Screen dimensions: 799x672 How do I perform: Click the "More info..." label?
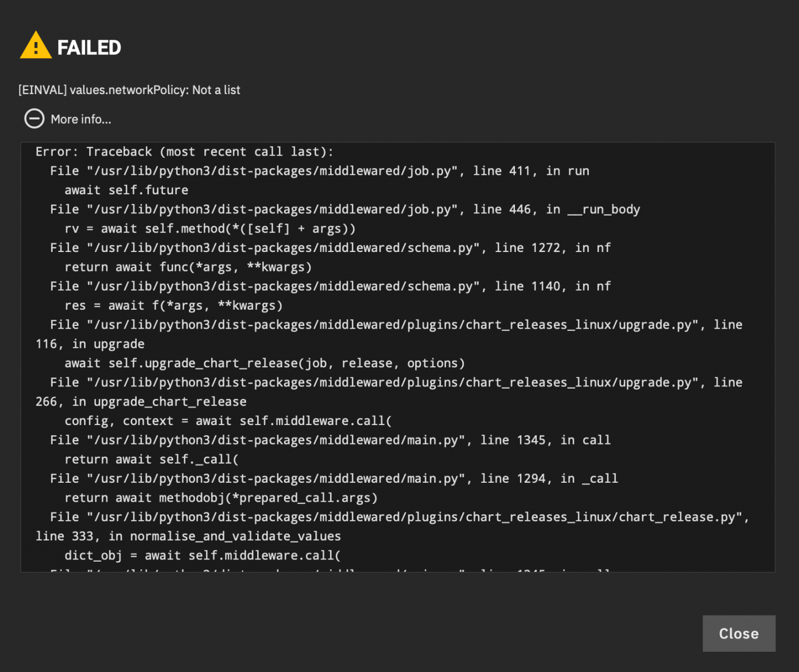tap(81, 119)
